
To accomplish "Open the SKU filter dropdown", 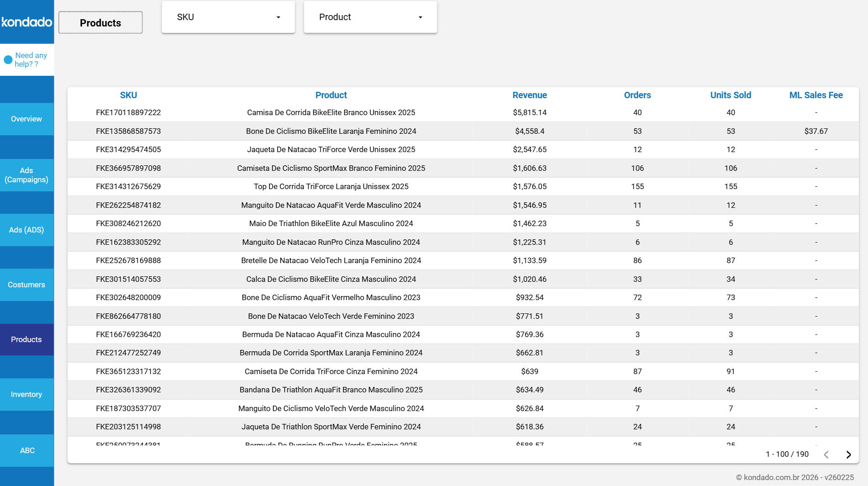I will tap(228, 17).
